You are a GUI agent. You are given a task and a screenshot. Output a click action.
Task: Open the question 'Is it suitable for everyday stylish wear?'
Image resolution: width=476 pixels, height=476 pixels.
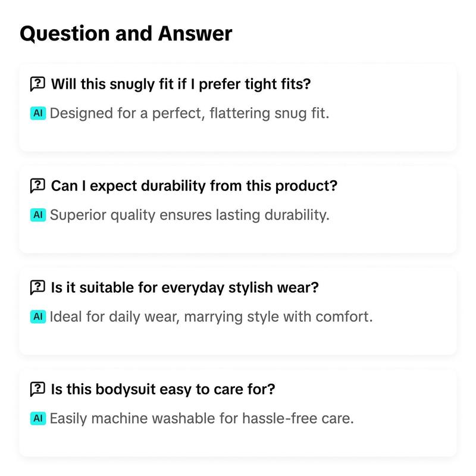point(185,287)
